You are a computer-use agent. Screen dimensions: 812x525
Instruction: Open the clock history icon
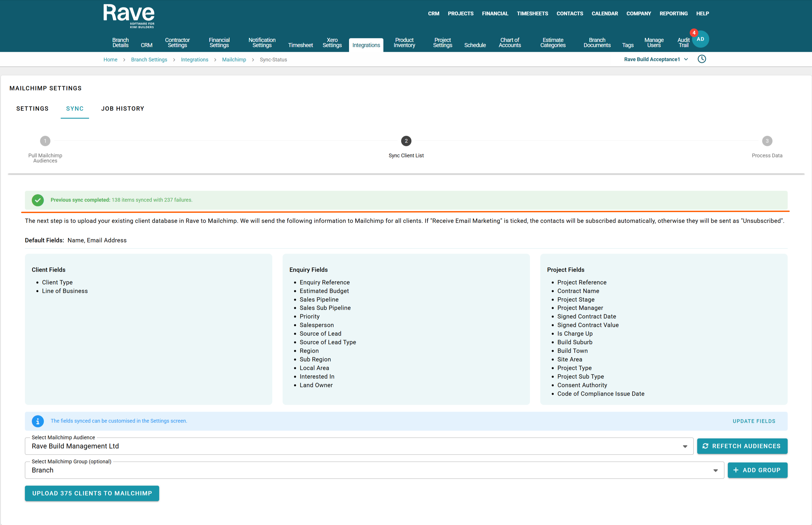pyautogui.click(x=701, y=59)
